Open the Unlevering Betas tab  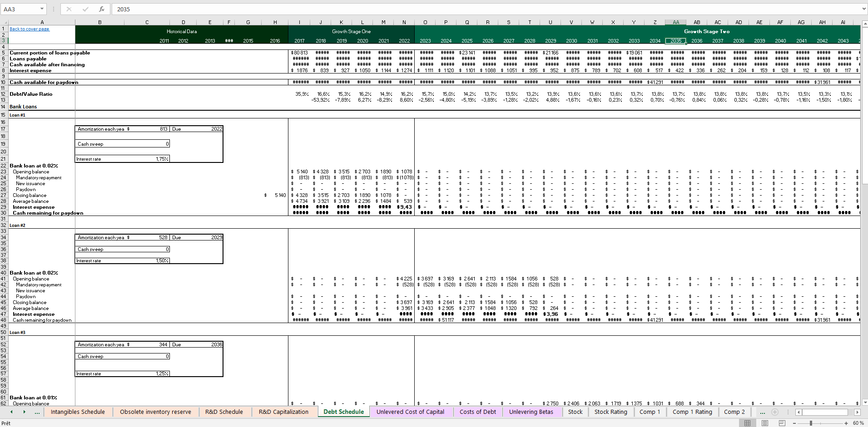click(531, 412)
